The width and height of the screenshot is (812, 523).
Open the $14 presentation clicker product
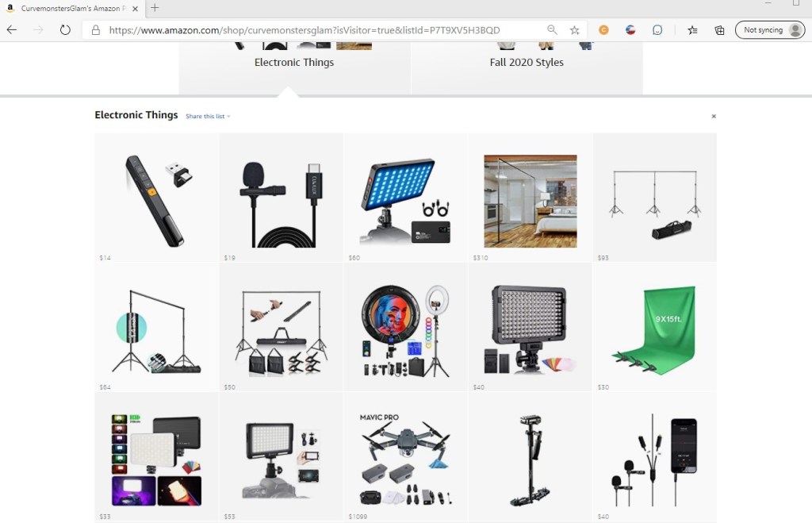coord(156,198)
